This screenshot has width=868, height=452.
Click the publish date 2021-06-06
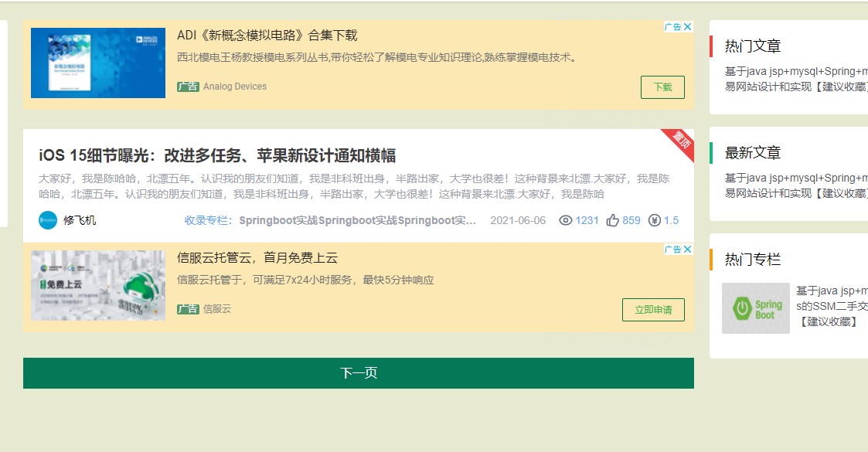point(516,220)
